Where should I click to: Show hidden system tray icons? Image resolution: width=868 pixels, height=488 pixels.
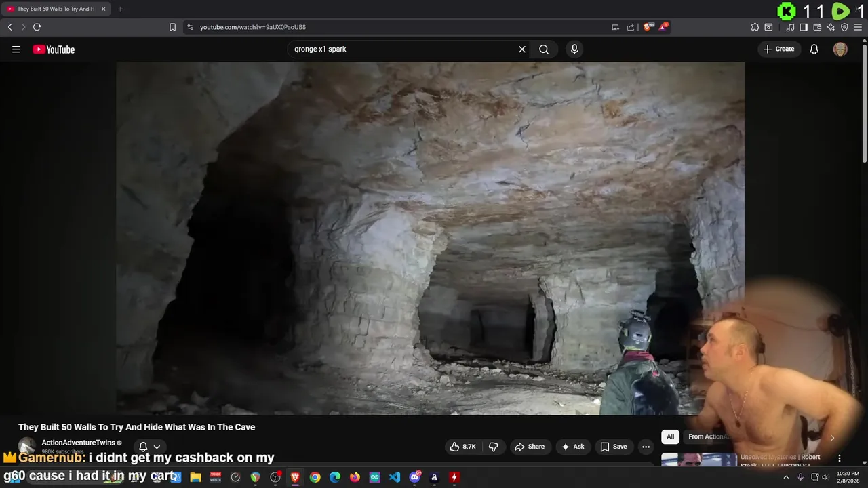[x=786, y=477]
